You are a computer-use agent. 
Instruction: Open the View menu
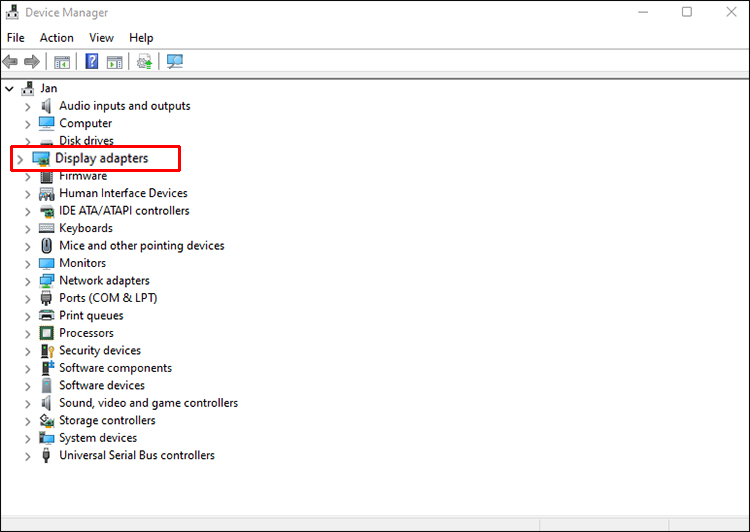pyautogui.click(x=101, y=38)
